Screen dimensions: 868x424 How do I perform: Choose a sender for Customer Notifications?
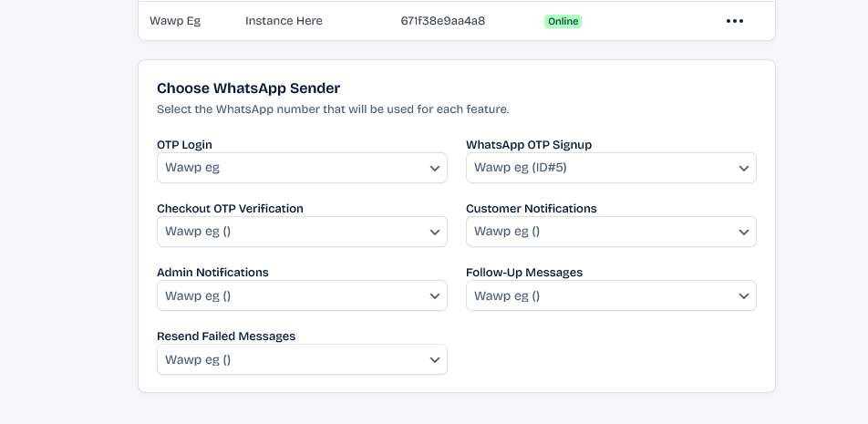(611, 232)
